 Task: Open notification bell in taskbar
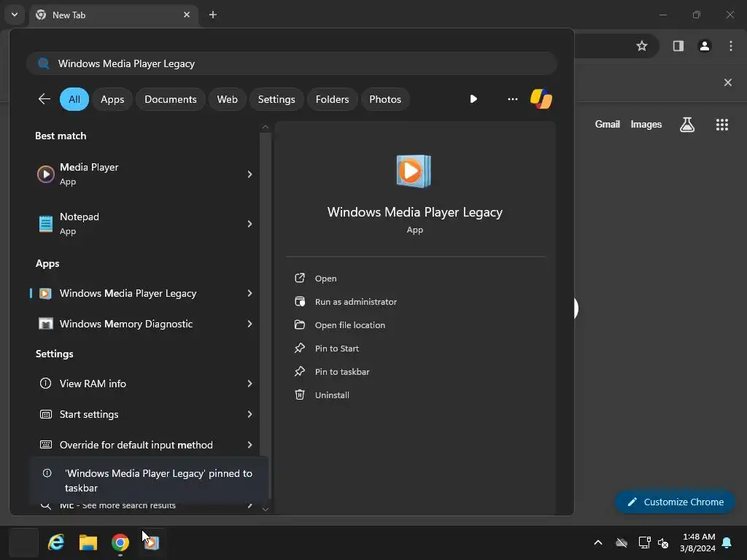pos(727,542)
